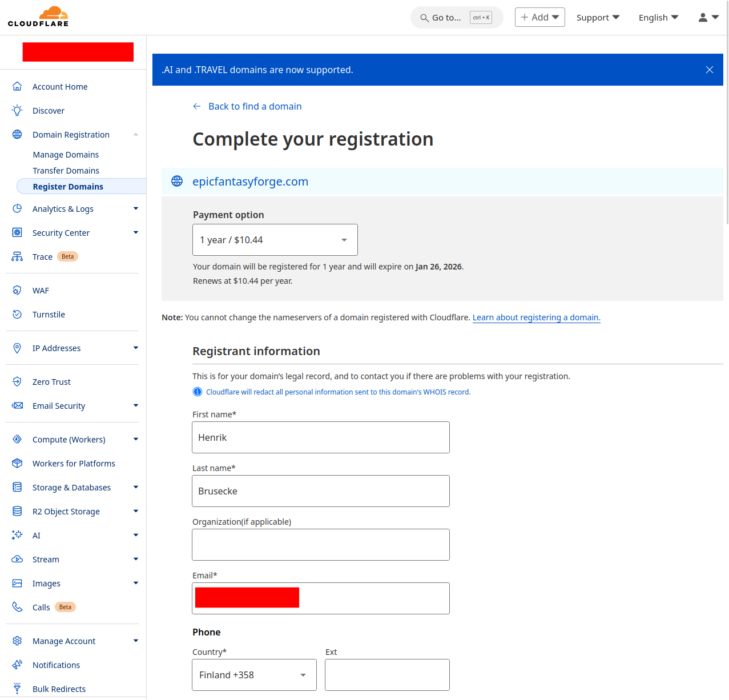Click the Domain Registration globe icon

(x=17, y=134)
